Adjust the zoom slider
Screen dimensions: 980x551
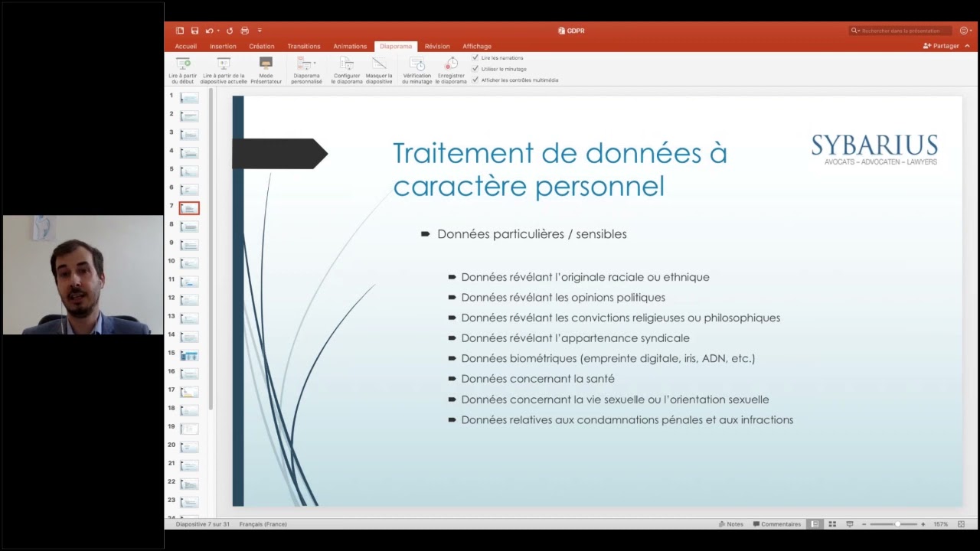click(x=893, y=524)
